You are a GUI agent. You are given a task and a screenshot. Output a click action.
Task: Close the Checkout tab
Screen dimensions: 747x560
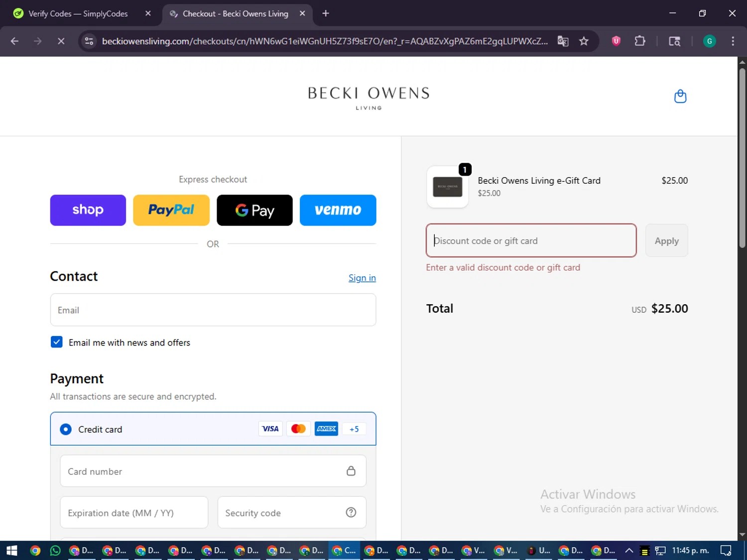[302, 13]
